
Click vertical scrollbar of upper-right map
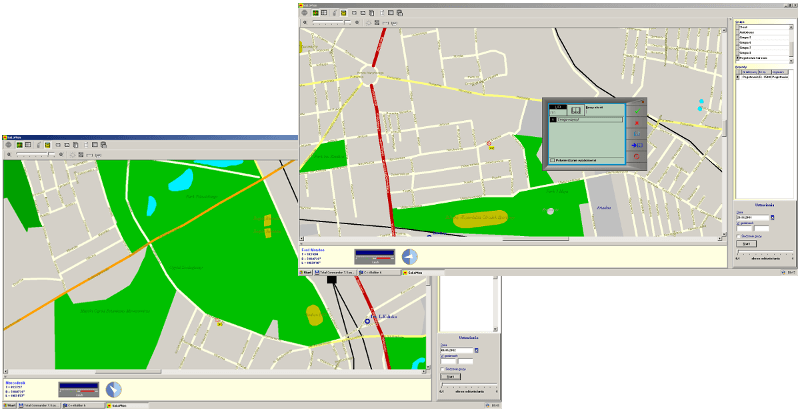pos(725,132)
